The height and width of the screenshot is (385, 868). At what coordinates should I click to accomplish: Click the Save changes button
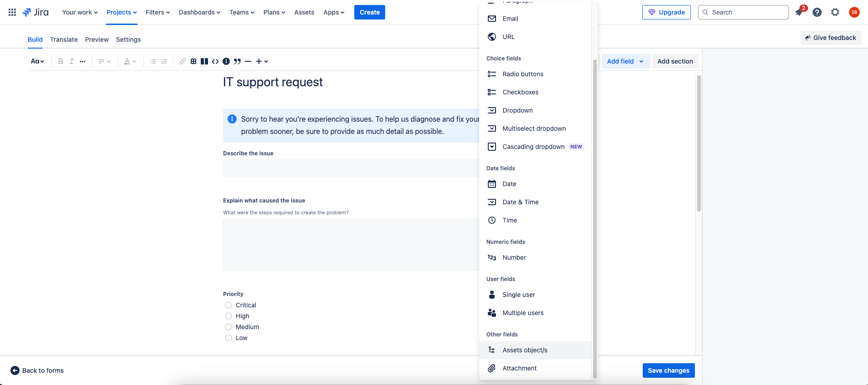[668, 370]
